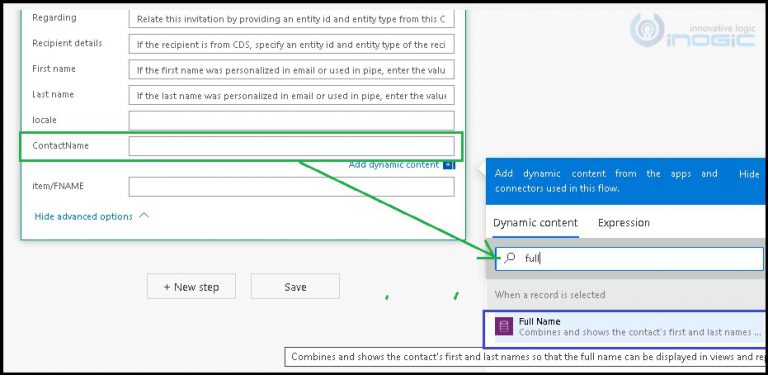This screenshot has height=375, width=768.
Task: Focus the ContactName input field
Action: (x=291, y=146)
